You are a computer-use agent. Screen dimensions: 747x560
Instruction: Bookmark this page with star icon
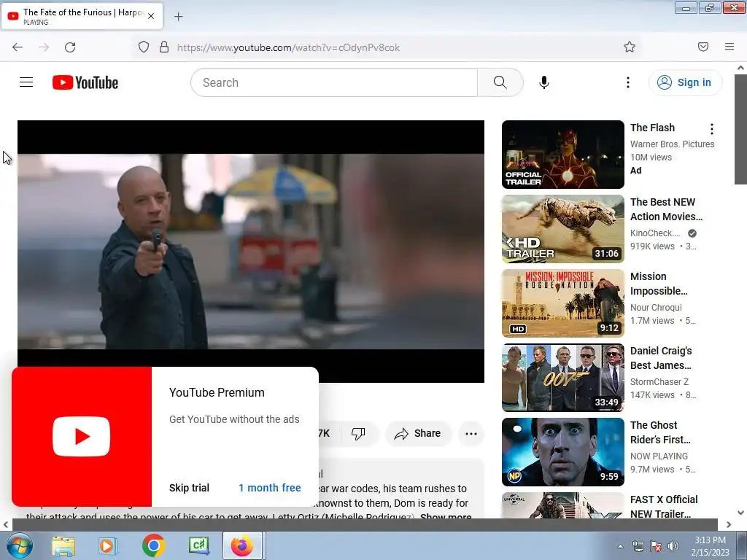(630, 47)
